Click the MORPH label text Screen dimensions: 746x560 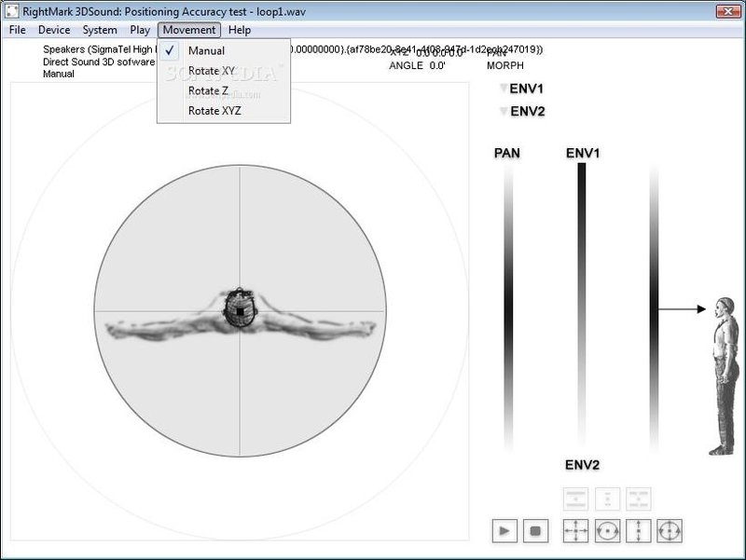(x=504, y=65)
